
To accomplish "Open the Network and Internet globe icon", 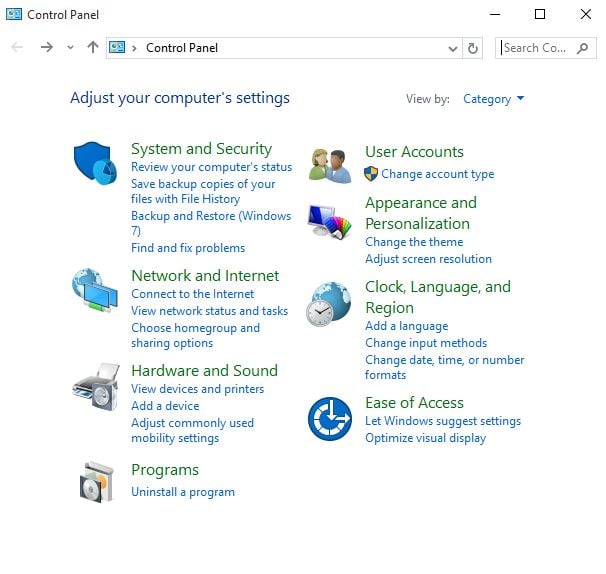I will coord(95,290).
